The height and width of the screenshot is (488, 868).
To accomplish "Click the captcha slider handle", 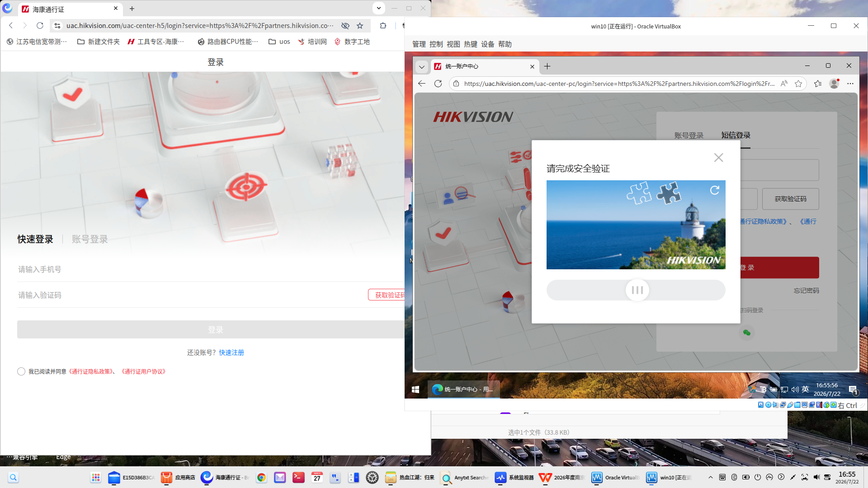I will pyautogui.click(x=637, y=290).
